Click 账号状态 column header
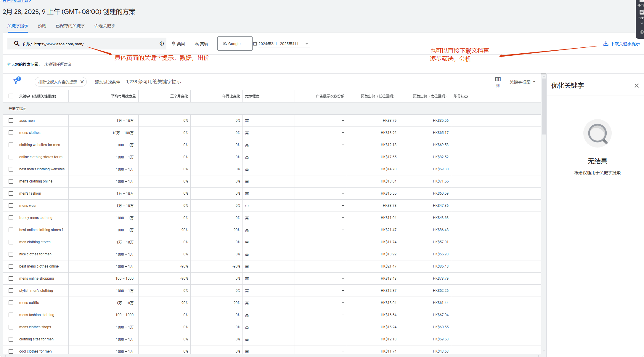Screen dimensions: 644x357 click(461, 96)
